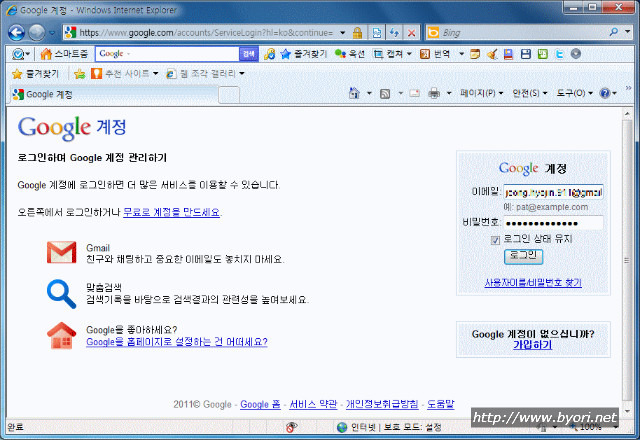
Task: Click the security lock icon
Action: click(x=357, y=33)
